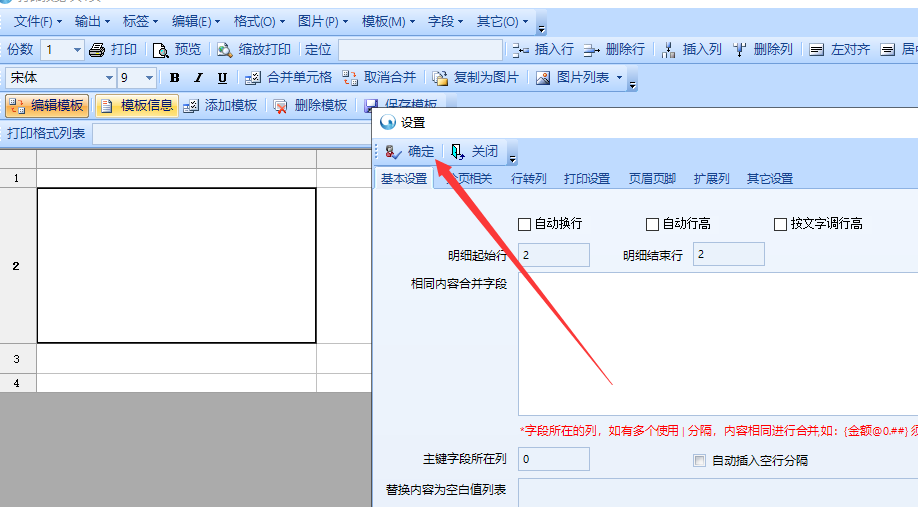Image resolution: width=918 pixels, height=507 pixels.
Task: Click the Insert Row (插入行) icon
Action: 521,50
